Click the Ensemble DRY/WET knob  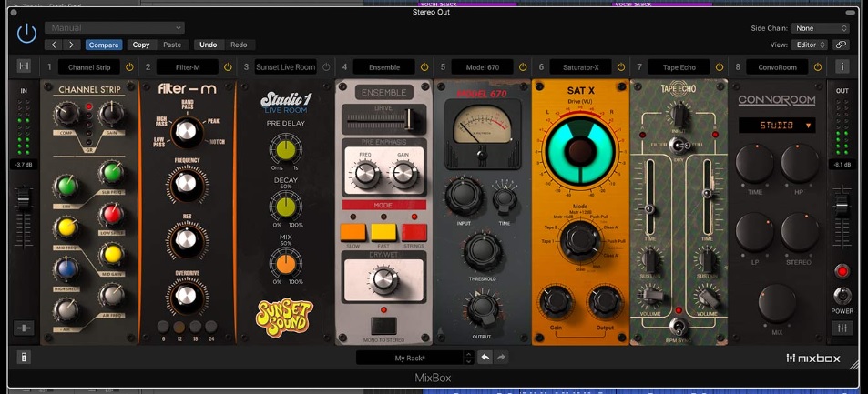pos(383,279)
